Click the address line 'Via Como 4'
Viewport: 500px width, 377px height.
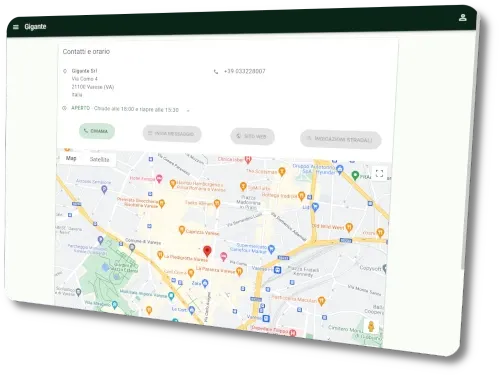(85, 79)
